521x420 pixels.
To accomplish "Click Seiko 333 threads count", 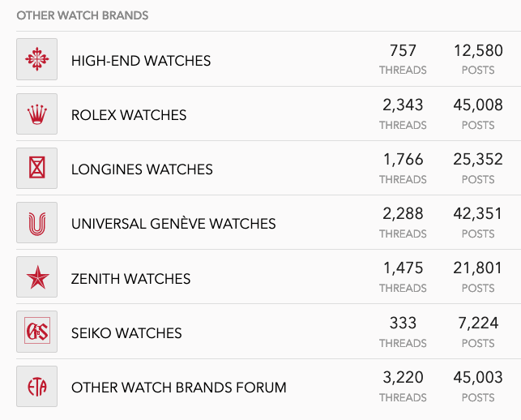I will [403, 323].
